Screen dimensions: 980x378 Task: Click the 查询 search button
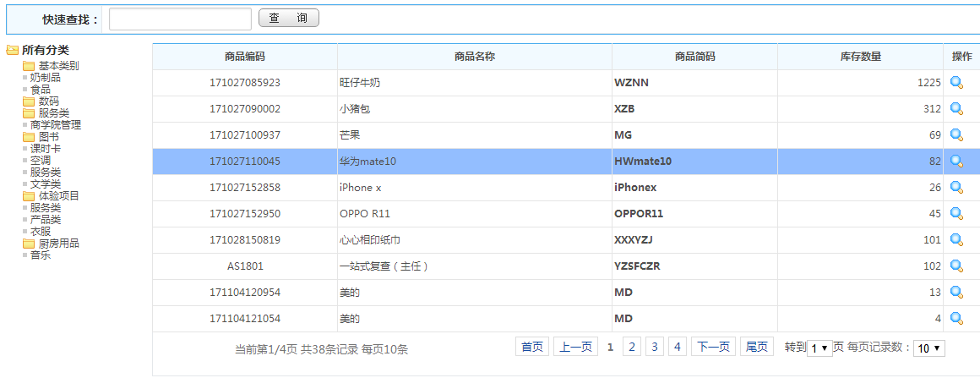coord(289,18)
